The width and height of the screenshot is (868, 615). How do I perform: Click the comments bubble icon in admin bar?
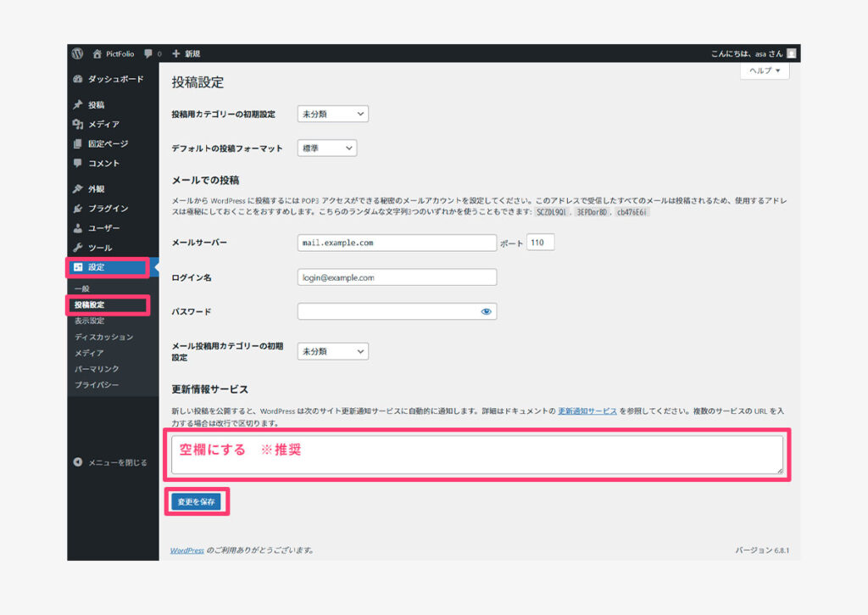(x=149, y=53)
